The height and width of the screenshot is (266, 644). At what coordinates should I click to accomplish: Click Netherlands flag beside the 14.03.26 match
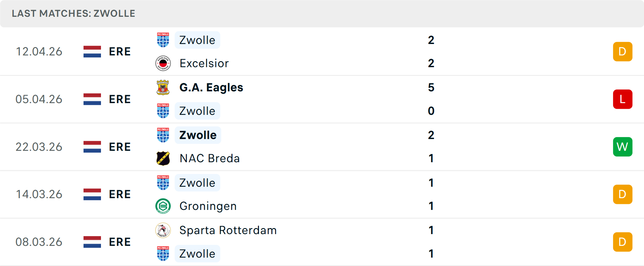click(x=92, y=194)
